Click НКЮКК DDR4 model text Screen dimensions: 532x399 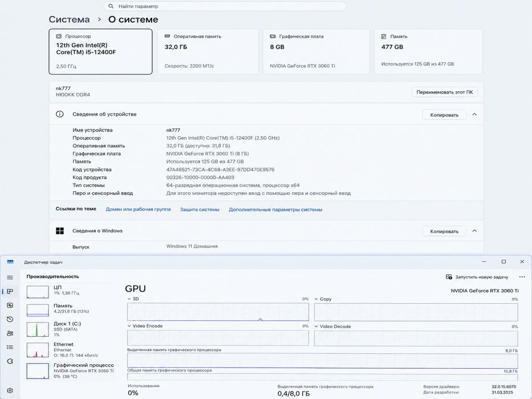click(x=73, y=95)
